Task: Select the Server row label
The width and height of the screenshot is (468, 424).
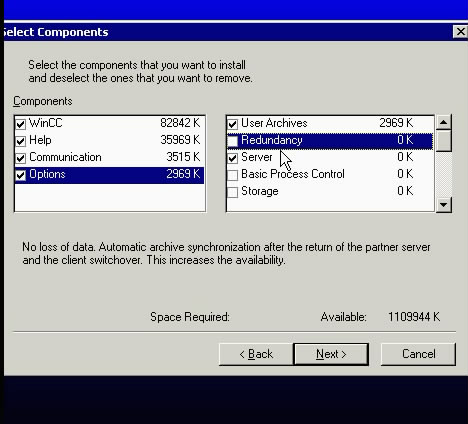Action: click(257, 157)
